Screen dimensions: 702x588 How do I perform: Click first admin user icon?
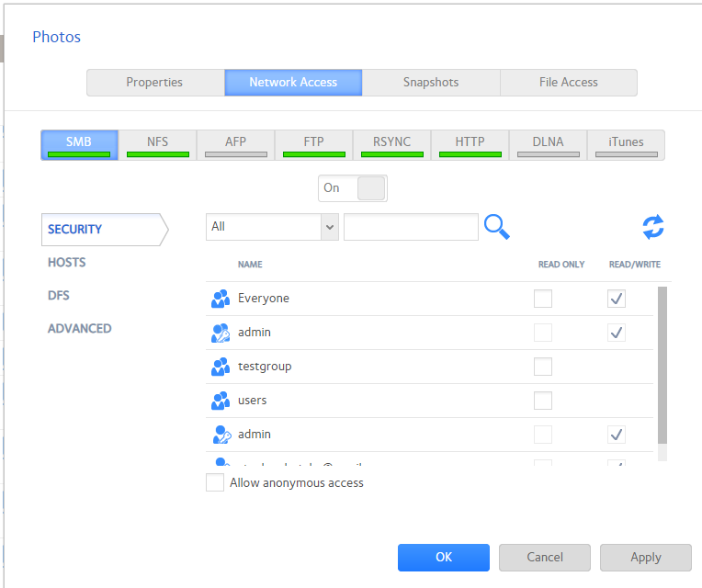[x=221, y=333]
